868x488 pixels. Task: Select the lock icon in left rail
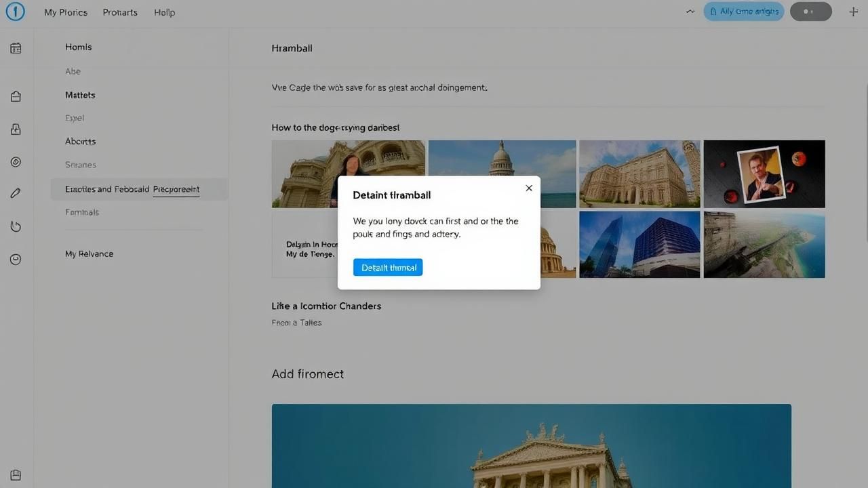[16, 129]
